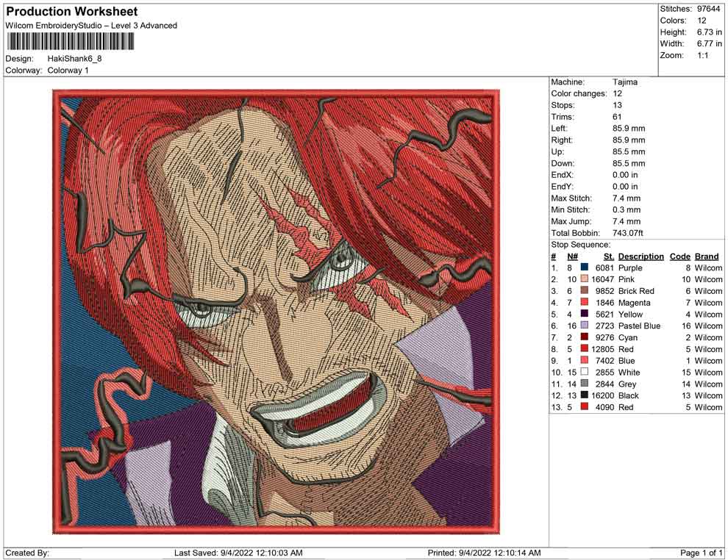Click the Zoom value '1:1'
Image resolution: width=728 pixels, height=560 pixels.
click(703, 55)
